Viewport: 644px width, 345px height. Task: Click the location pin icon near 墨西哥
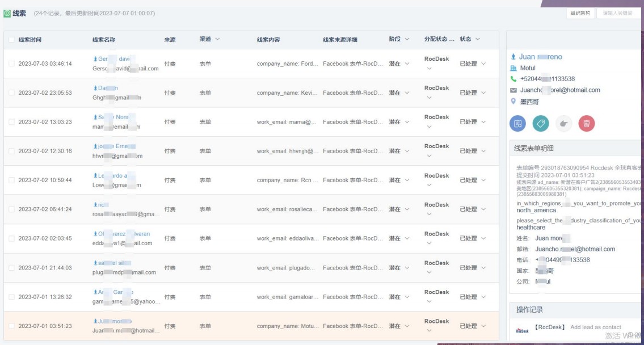pos(513,102)
